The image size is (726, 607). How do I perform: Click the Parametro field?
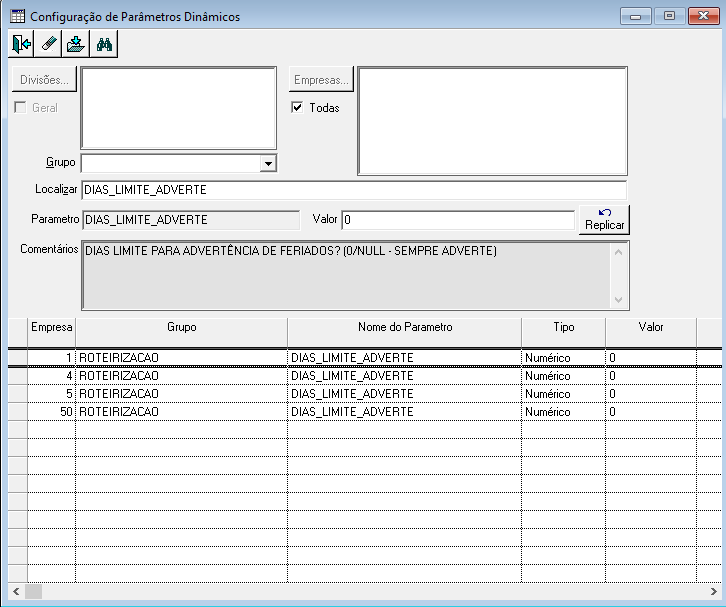coord(191,220)
